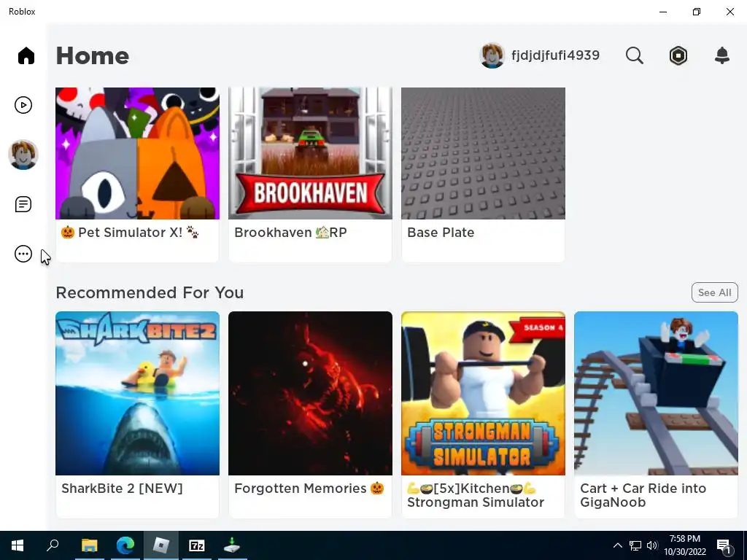Open the More three-dots sidebar icon

pyautogui.click(x=23, y=254)
